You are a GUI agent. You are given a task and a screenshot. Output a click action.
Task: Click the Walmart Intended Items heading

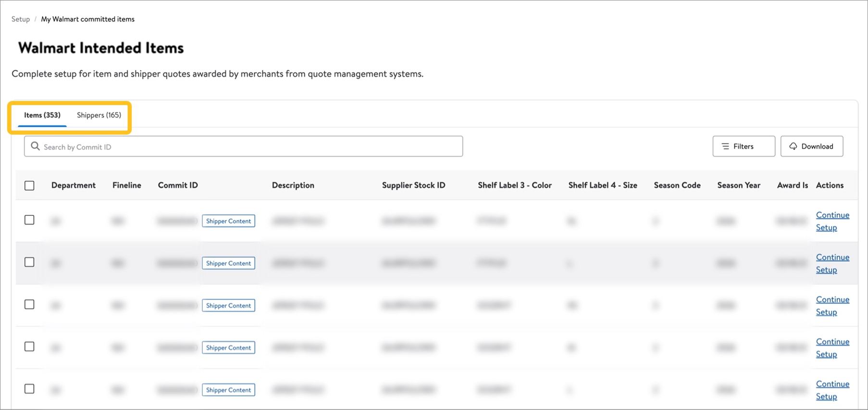(101, 48)
